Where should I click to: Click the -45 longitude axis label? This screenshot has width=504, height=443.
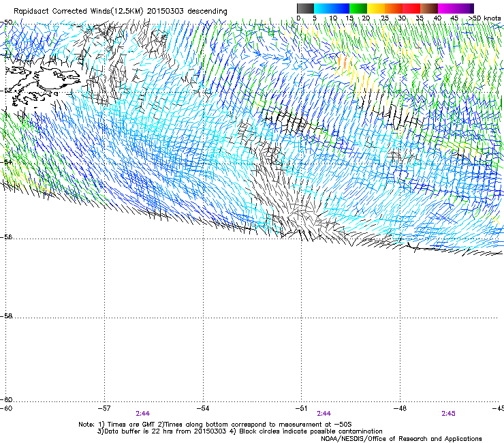499,408
